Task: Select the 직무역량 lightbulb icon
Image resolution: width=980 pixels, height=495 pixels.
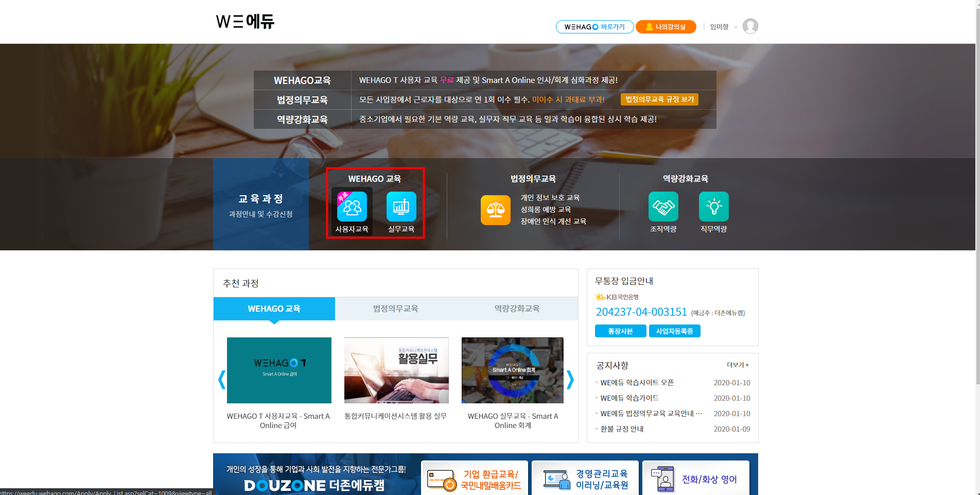Action: (x=713, y=207)
